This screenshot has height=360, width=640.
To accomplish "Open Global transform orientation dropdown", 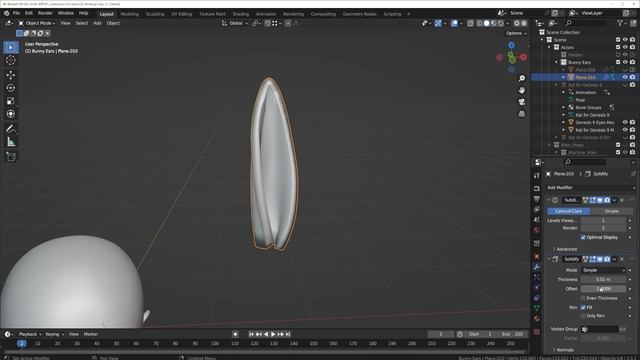I will point(235,23).
